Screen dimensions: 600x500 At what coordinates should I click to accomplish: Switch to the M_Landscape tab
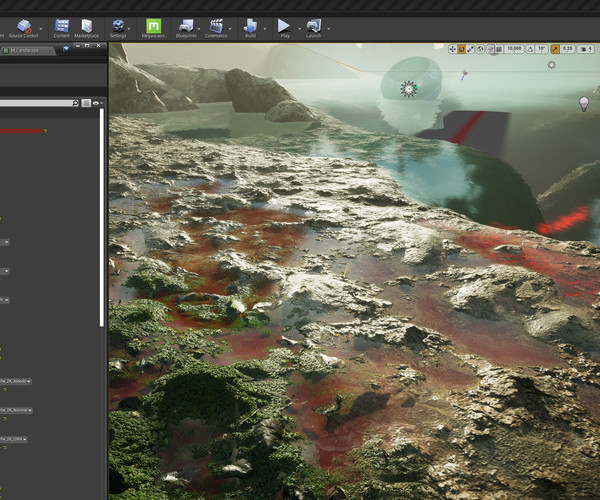(28, 50)
